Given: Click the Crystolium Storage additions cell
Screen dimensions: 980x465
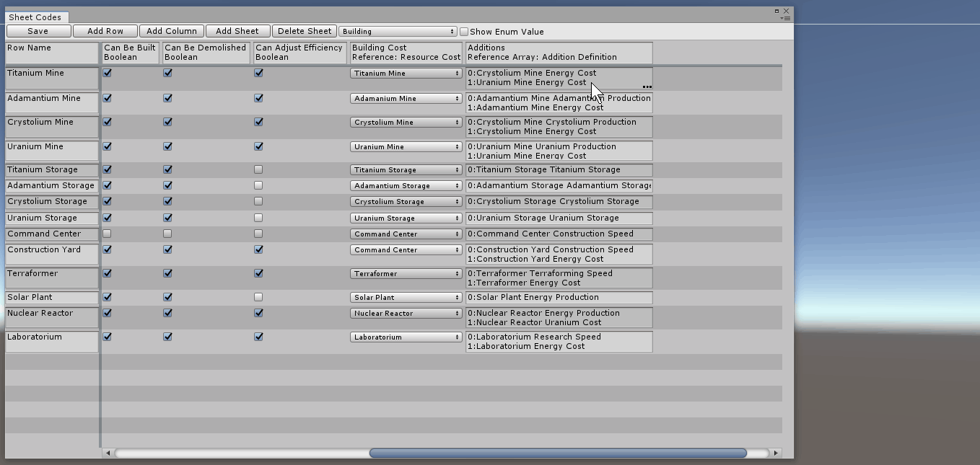Looking at the screenshot, I should tap(559, 202).
